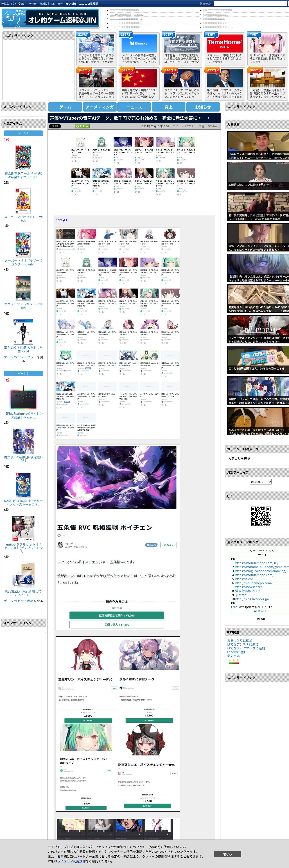Open the NARUTO X BORUTO product link
Screen dimensions: 289x868
click(23, 503)
